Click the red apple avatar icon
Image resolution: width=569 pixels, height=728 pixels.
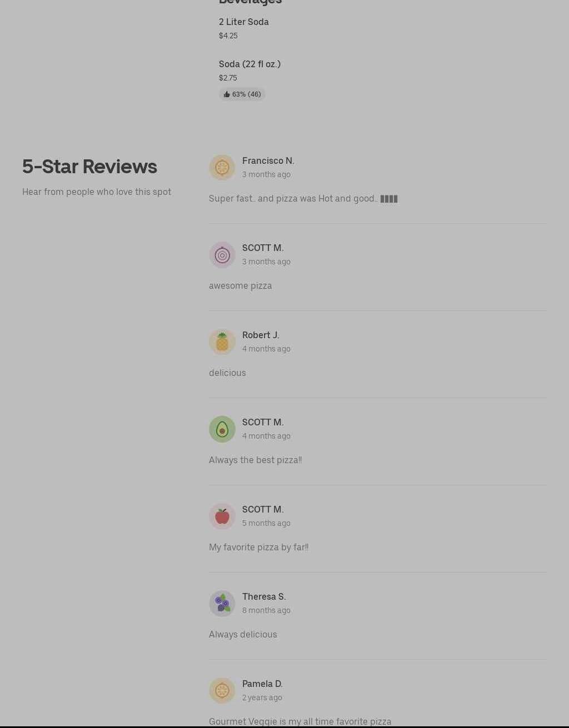[222, 516]
